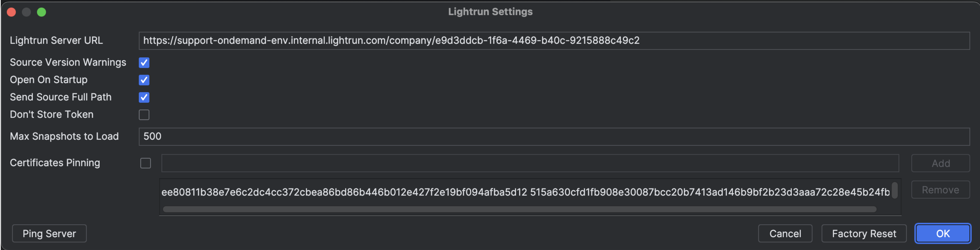Click the vertical scrollbar of certificate list
This screenshot has height=250, width=980.
point(895,190)
